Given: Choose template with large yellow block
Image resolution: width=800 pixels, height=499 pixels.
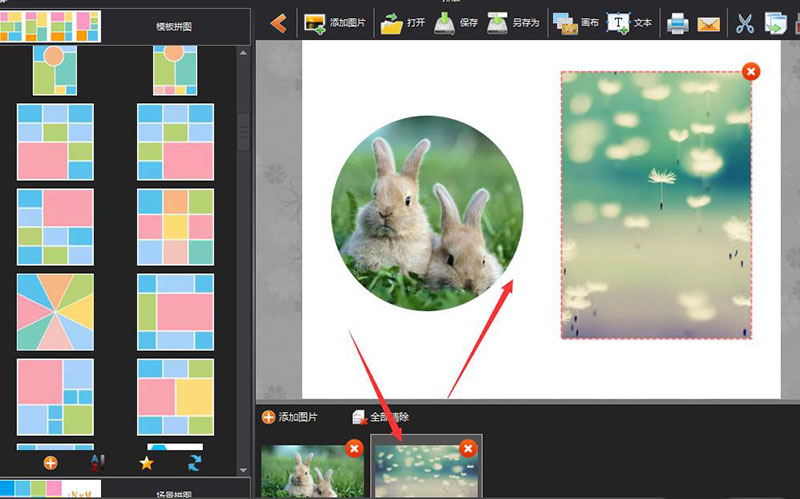Looking at the screenshot, I should coord(176,397).
